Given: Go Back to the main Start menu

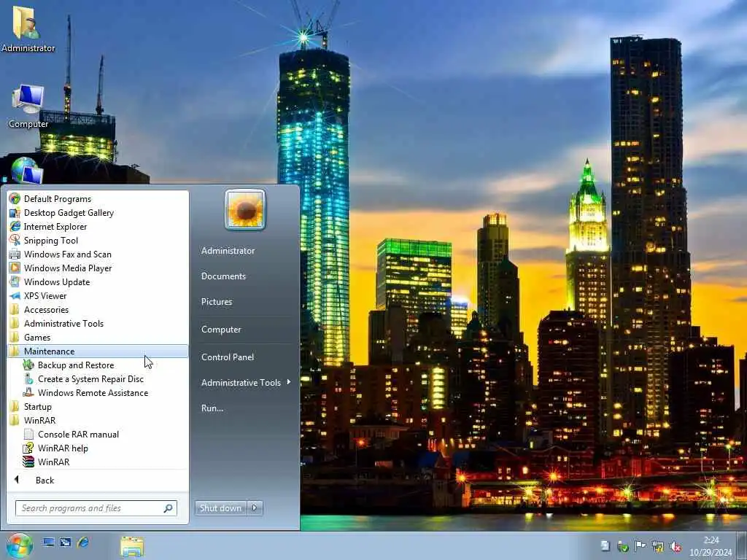Looking at the screenshot, I should 44,481.
